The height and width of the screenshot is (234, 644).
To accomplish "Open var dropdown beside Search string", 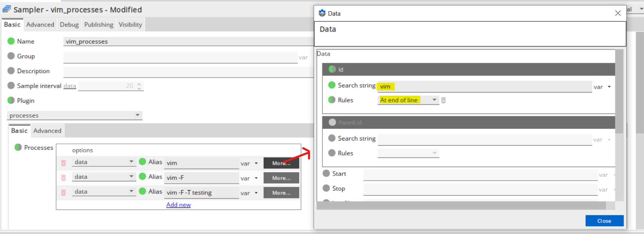I will (x=609, y=87).
